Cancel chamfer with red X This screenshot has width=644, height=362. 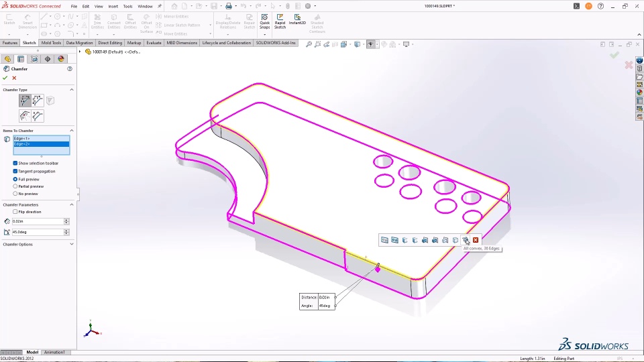[14, 78]
